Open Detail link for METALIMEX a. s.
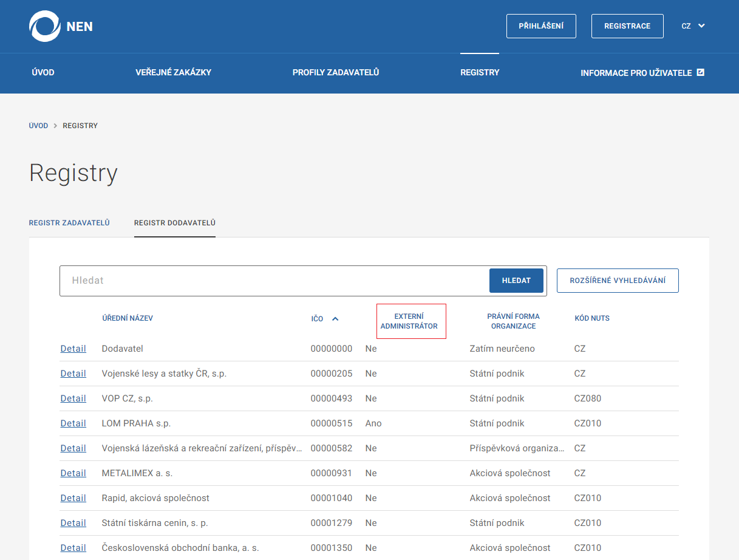The image size is (739, 560). tap(73, 473)
